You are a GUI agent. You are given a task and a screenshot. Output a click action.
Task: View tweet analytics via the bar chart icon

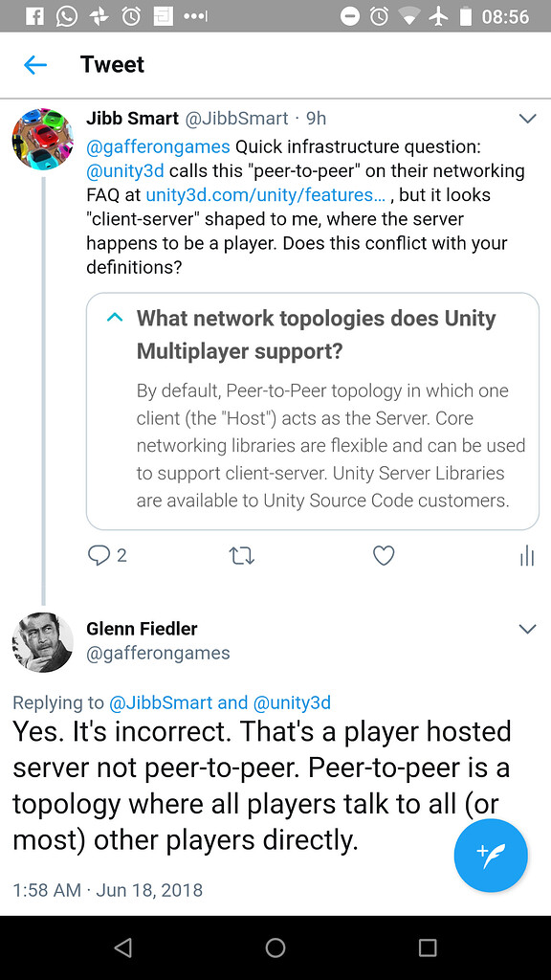526,555
